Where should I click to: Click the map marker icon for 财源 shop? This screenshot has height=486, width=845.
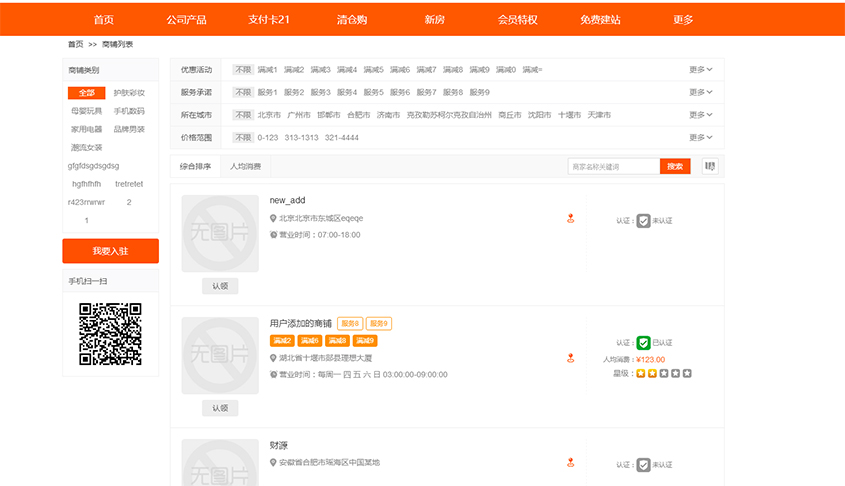(x=571, y=462)
